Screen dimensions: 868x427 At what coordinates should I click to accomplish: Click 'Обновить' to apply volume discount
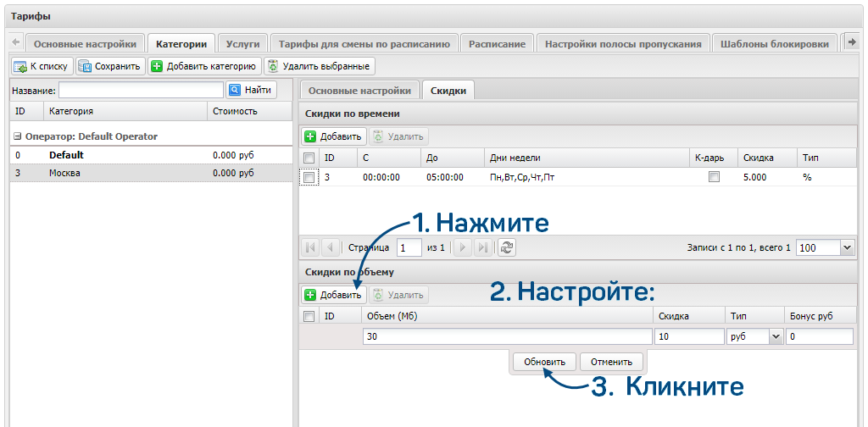pos(545,363)
